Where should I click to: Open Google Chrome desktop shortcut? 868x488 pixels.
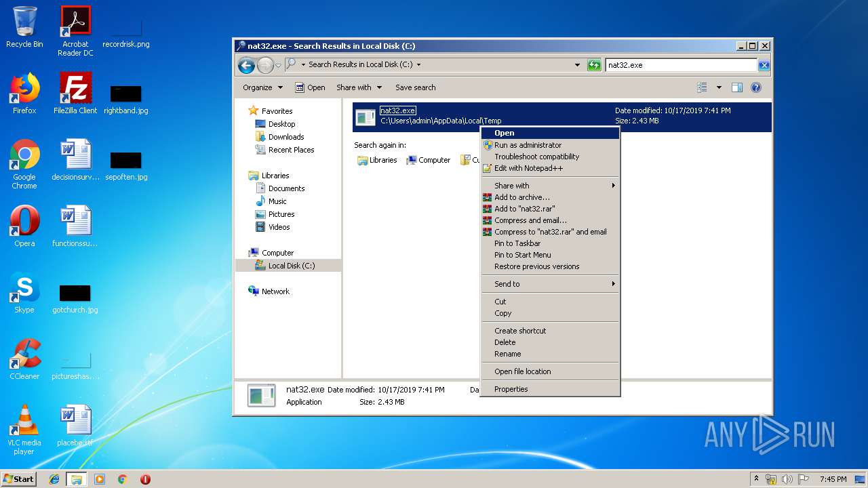24,164
